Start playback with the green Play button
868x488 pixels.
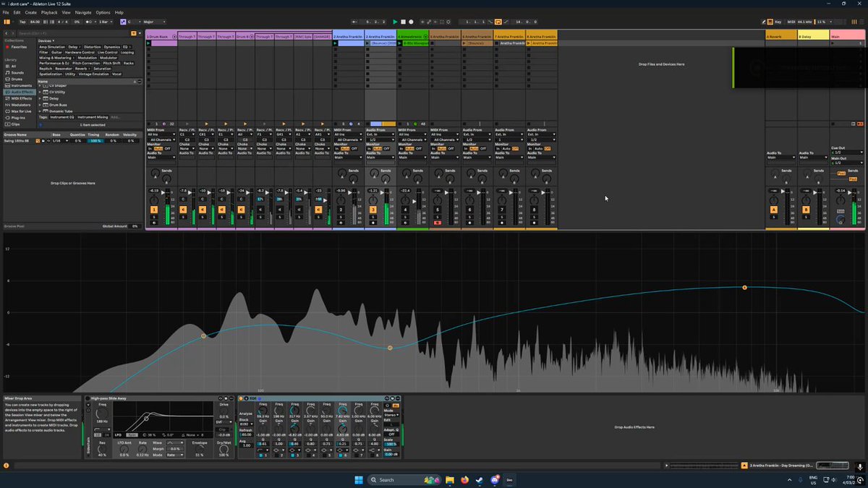pos(395,22)
